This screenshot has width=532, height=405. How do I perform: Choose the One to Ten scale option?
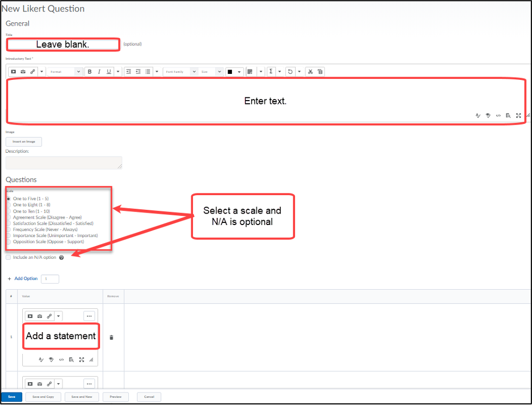[x=8, y=211]
